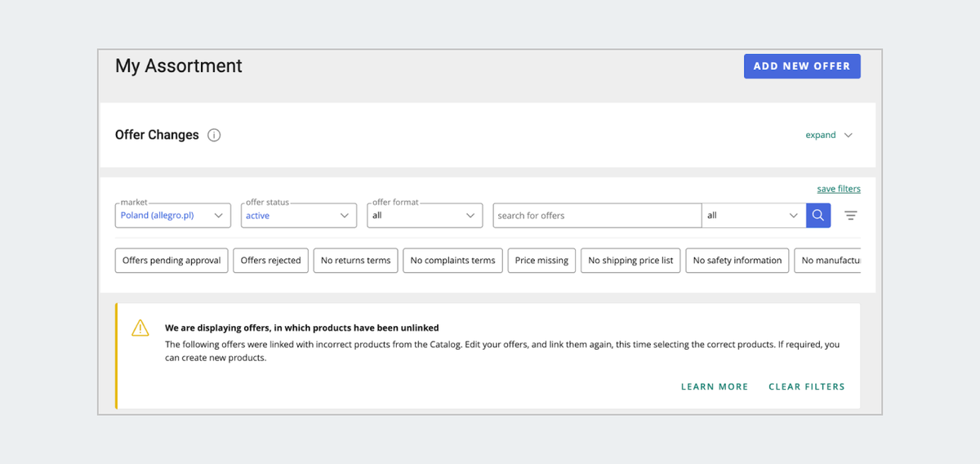This screenshot has width=980, height=464.
Task: Toggle the Offers rejected filter chip
Action: tap(271, 261)
